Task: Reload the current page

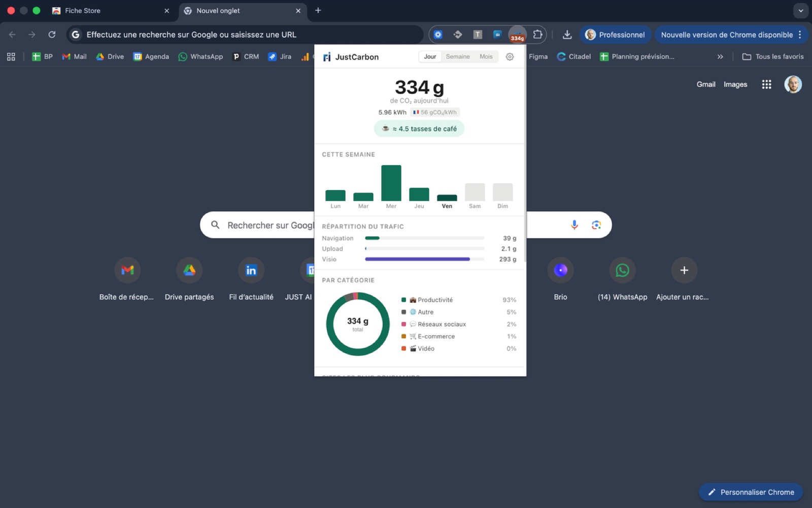Action: [52, 35]
